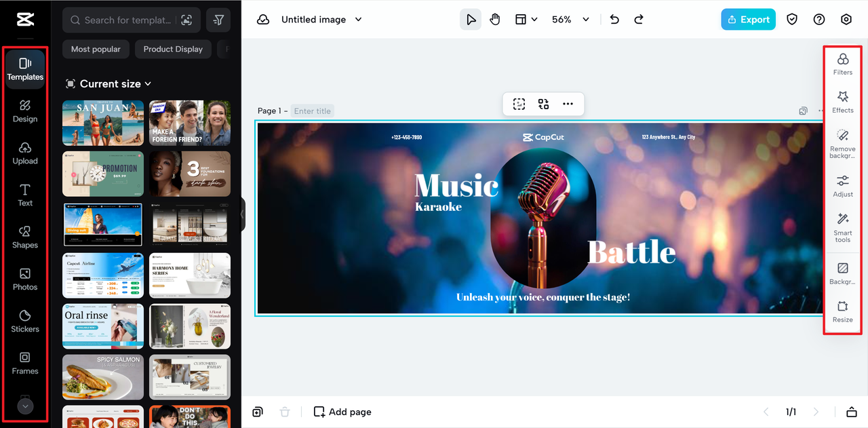Click the Add page button
868x428 pixels.
[x=342, y=412]
